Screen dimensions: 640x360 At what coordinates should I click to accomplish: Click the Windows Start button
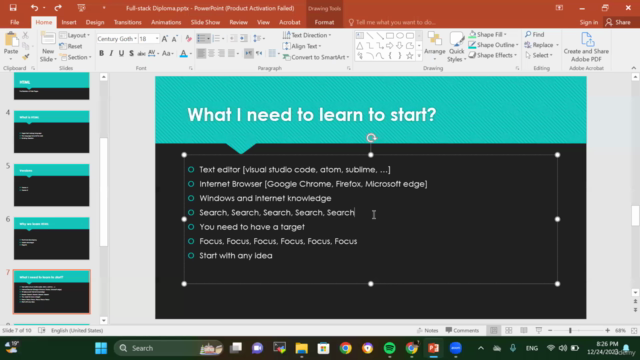tap(101, 348)
